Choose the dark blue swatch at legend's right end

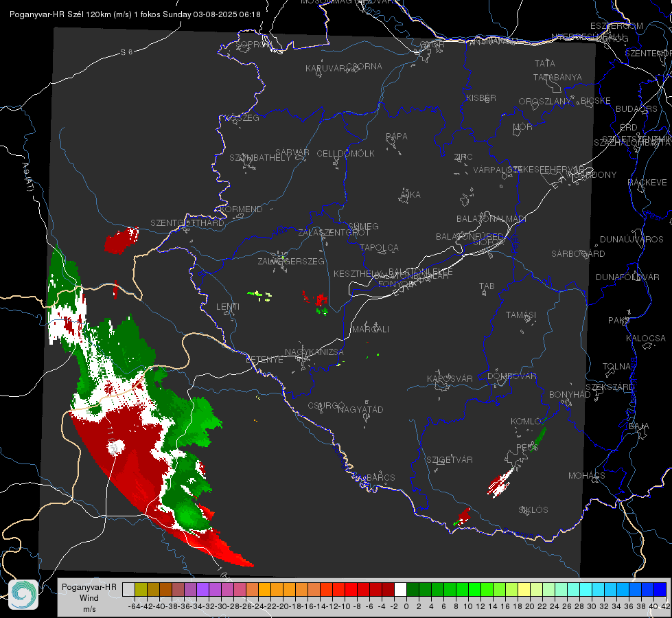(660, 589)
